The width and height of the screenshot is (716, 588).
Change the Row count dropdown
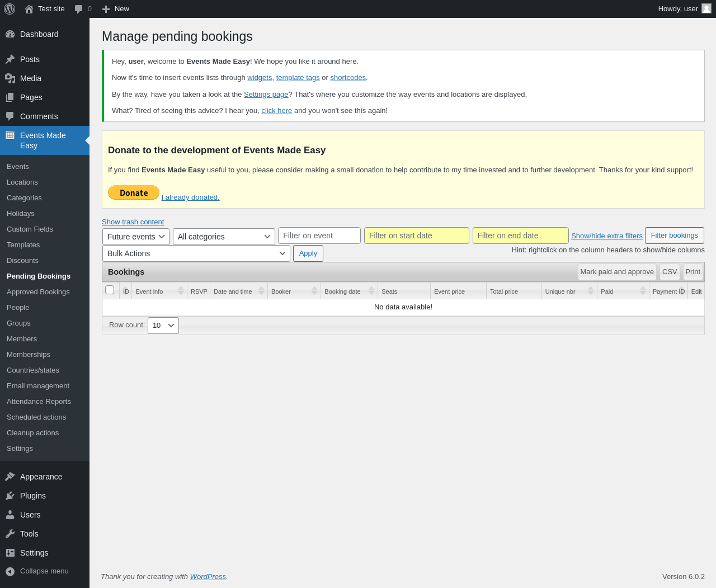163,326
